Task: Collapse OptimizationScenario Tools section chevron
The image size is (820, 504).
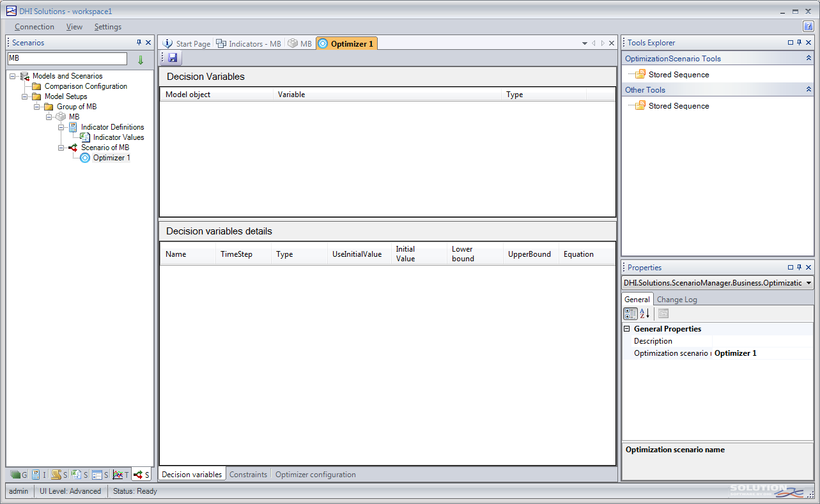Action: (808, 58)
